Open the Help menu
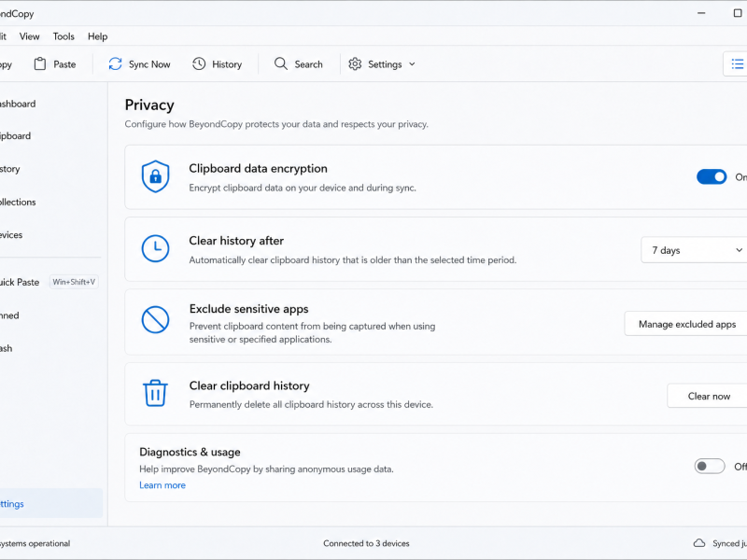 click(x=98, y=36)
